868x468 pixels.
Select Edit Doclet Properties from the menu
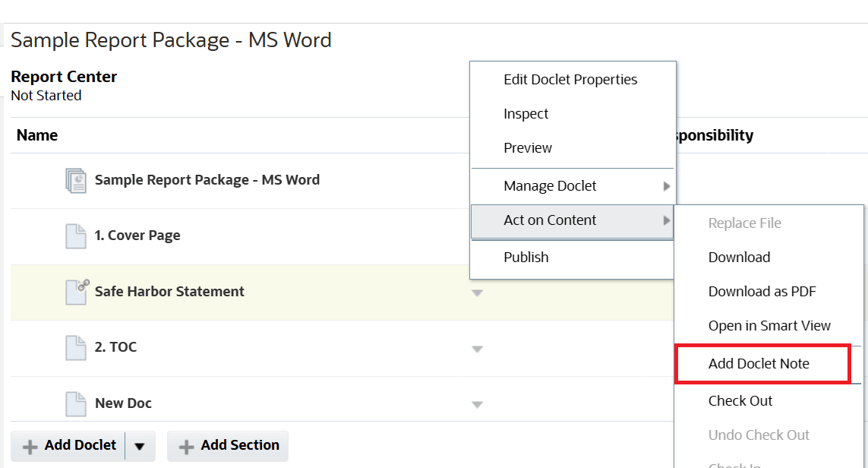pyautogui.click(x=570, y=79)
